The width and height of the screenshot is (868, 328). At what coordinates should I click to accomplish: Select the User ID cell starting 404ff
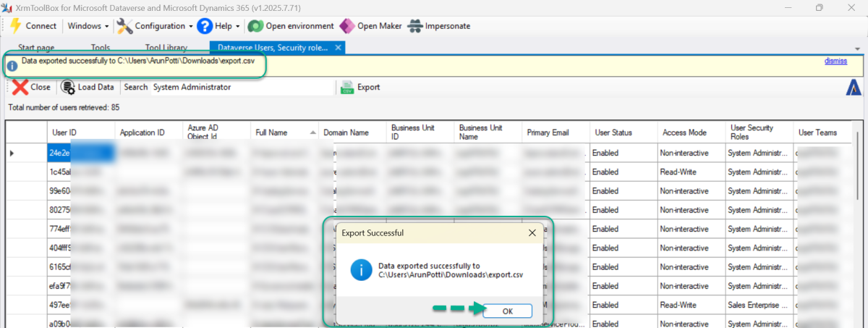(81, 248)
